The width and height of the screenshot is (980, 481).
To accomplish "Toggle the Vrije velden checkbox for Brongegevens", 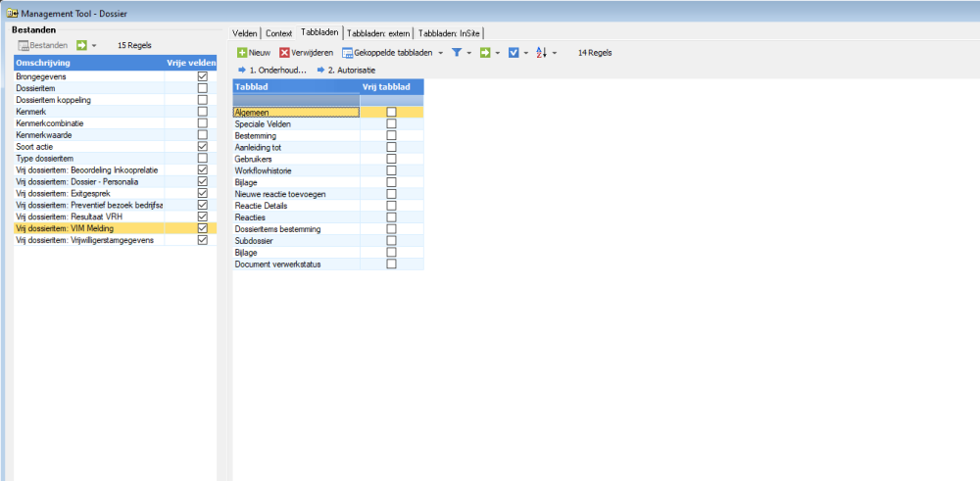I will pos(203,76).
